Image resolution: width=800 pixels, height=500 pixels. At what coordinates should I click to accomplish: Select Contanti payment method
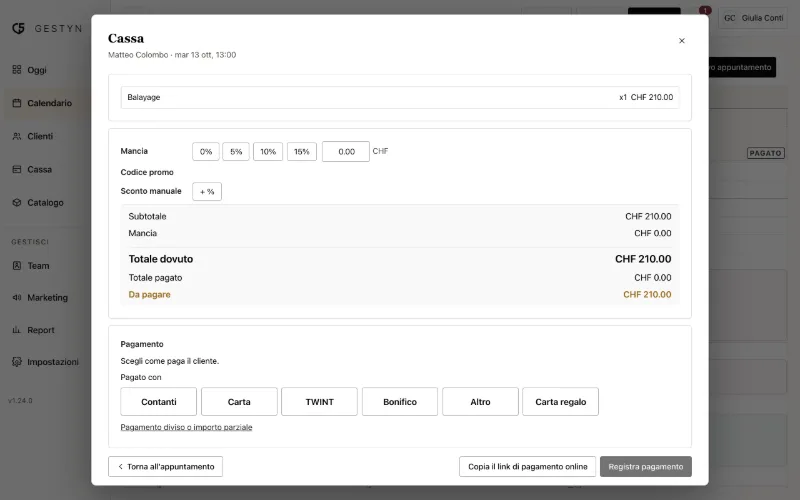159,402
